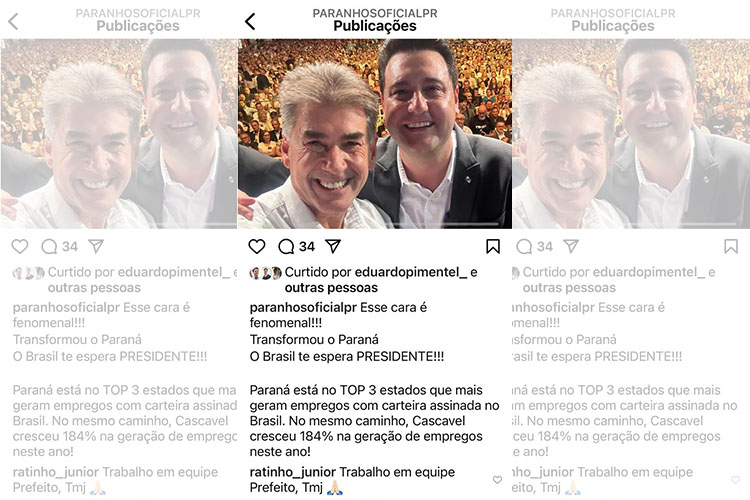Image resolution: width=750 pixels, height=500 pixels.
Task: Tap the 34 comment count in center post
Action: pyautogui.click(x=307, y=246)
